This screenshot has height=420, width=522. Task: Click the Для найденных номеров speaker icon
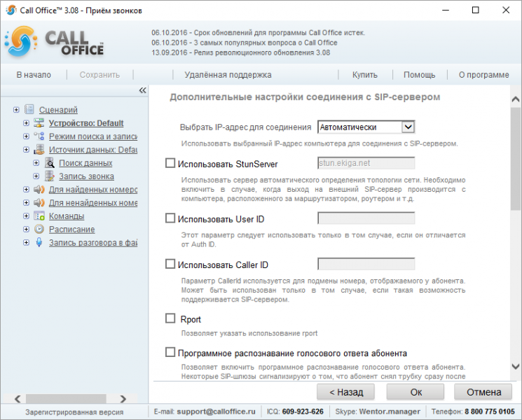[39, 190]
